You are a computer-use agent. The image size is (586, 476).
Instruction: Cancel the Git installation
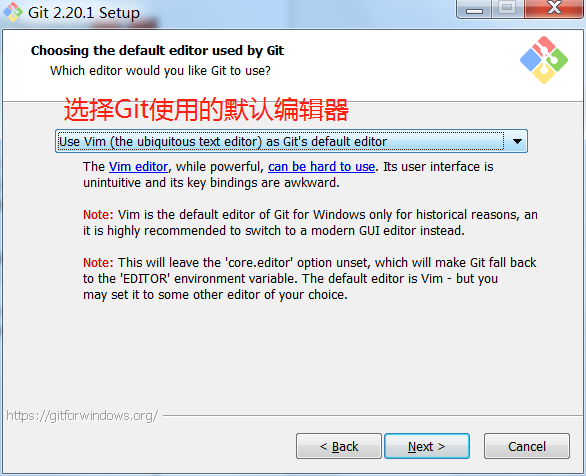coord(527,446)
